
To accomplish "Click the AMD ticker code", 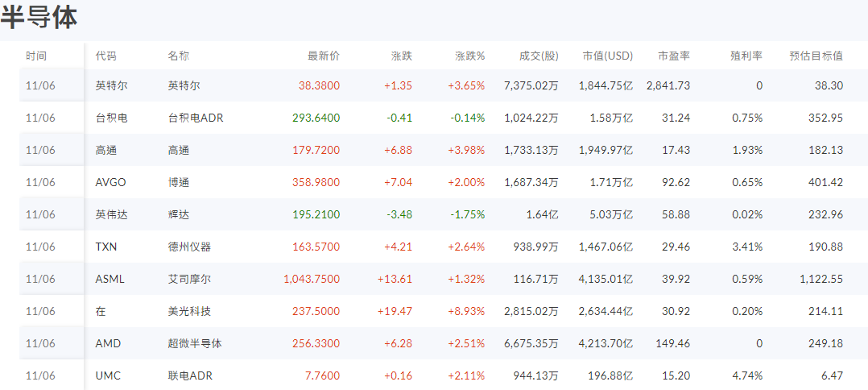I will point(108,343).
